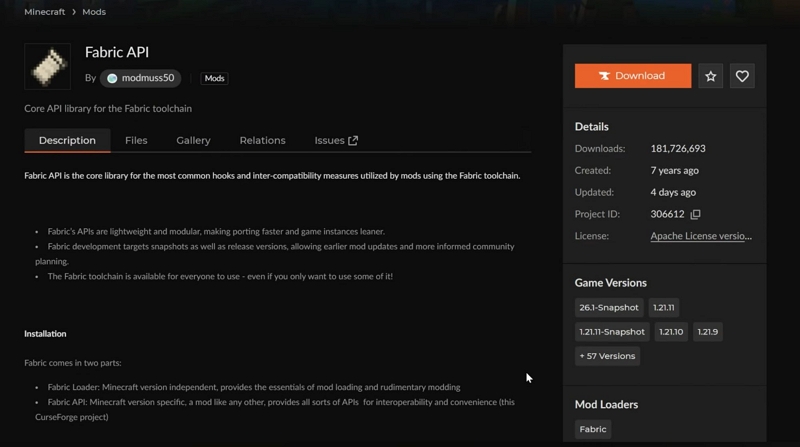Click the Updated value 4 days ago

(x=673, y=192)
